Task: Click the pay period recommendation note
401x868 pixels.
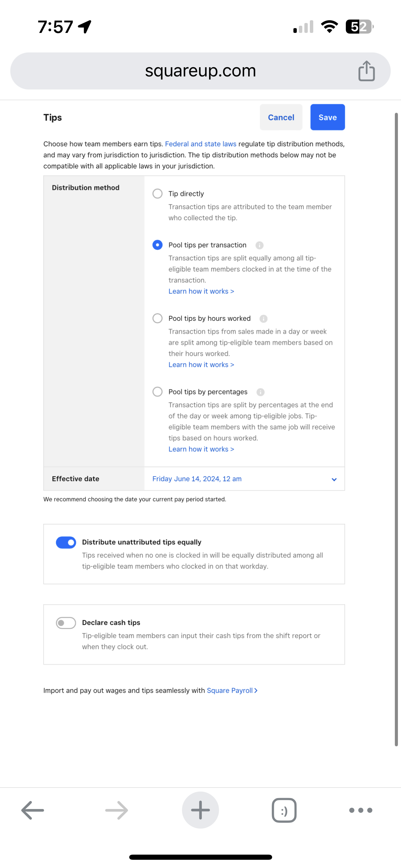Action: [x=135, y=499]
